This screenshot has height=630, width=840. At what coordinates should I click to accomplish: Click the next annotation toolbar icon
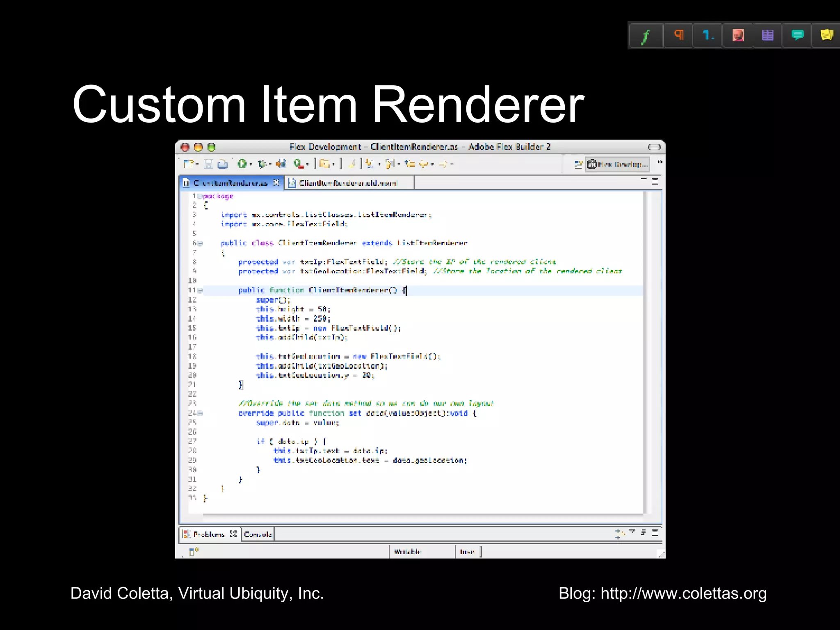tap(370, 164)
